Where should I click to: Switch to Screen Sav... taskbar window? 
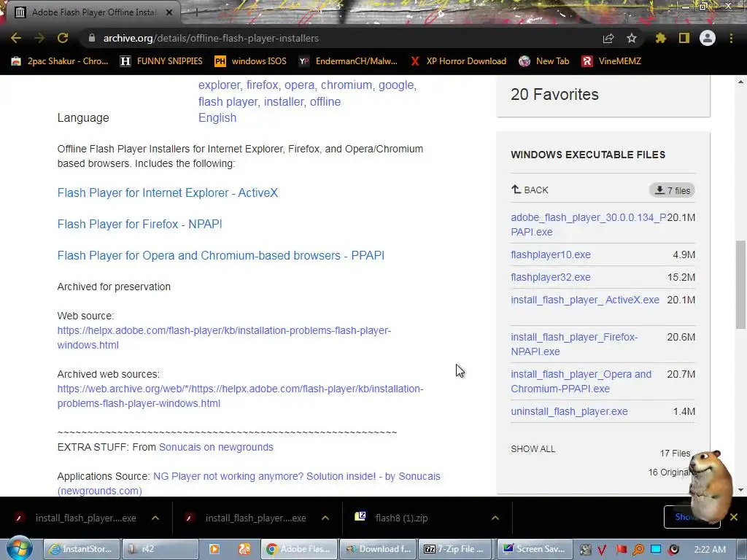(x=534, y=549)
